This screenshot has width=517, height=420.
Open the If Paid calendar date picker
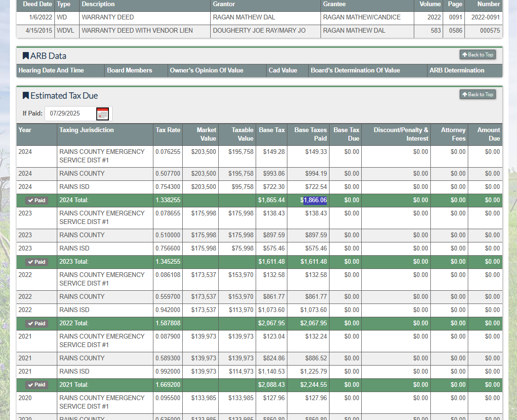102,114
